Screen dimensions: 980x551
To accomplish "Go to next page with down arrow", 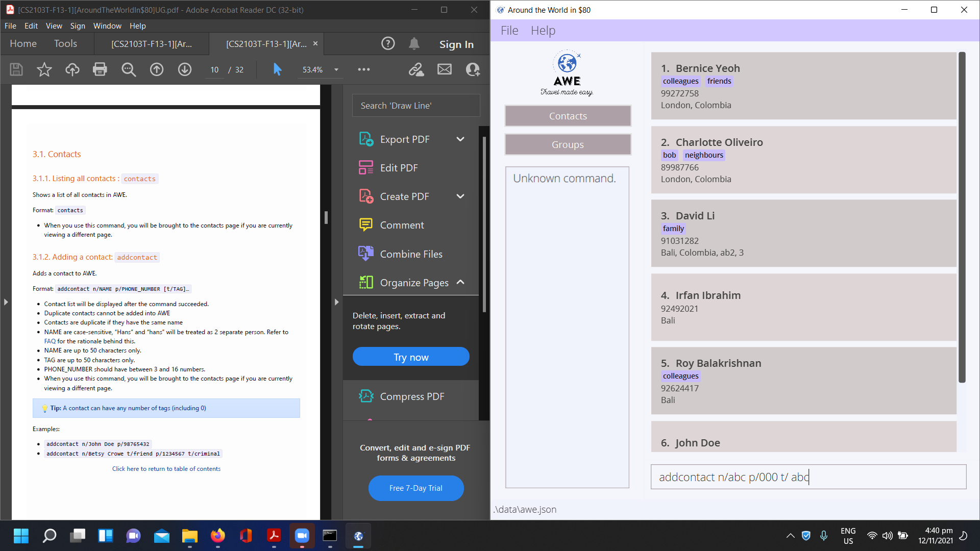I will click(x=185, y=69).
